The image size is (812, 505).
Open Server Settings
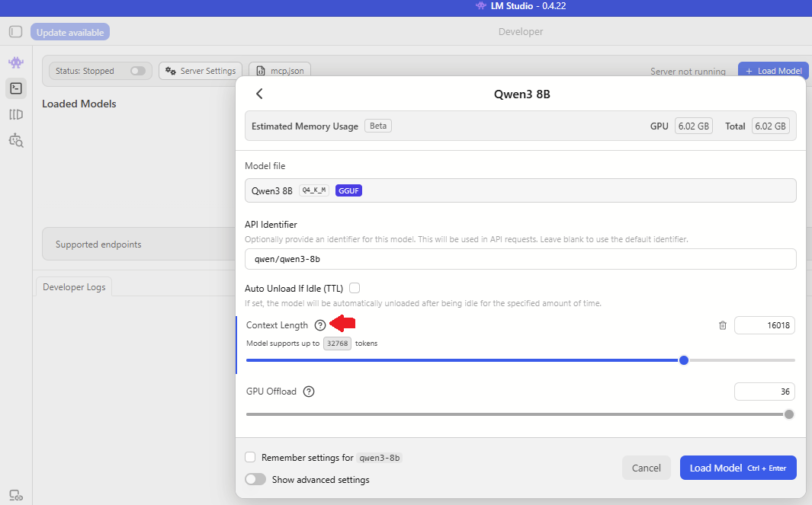(x=201, y=71)
